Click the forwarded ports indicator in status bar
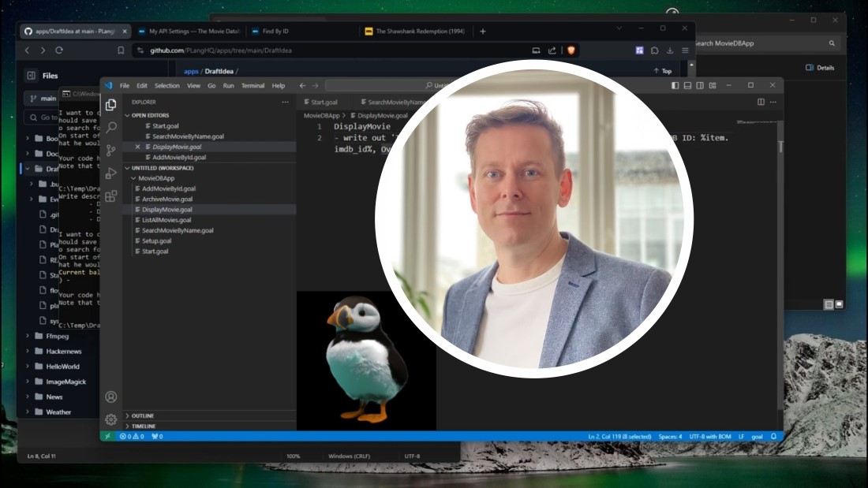Screen dimensions: 868x488 (x=157, y=437)
